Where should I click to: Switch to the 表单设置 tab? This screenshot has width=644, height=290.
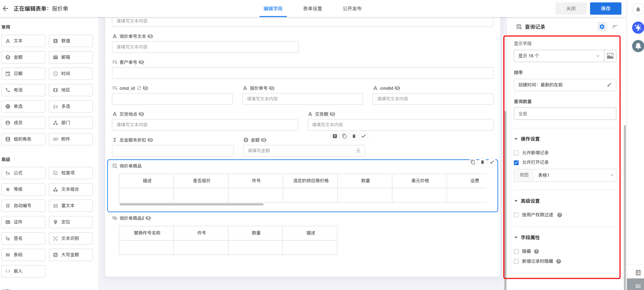[x=312, y=9]
